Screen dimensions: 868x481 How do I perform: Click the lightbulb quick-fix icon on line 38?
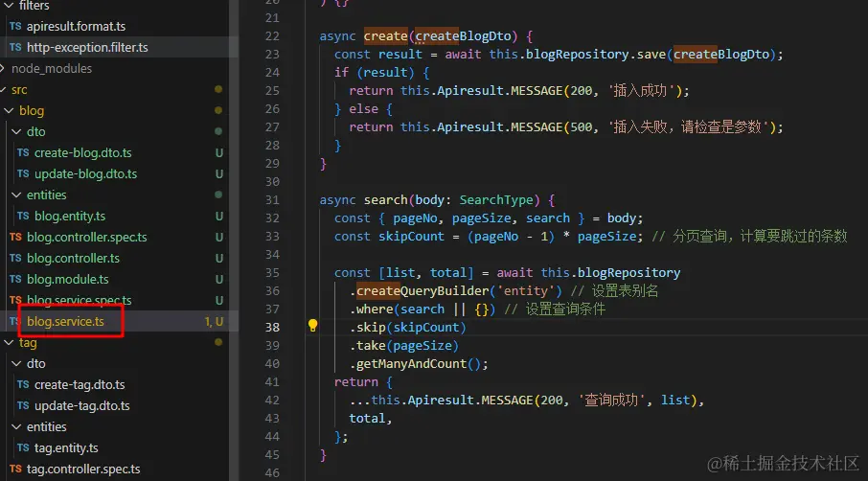312,326
